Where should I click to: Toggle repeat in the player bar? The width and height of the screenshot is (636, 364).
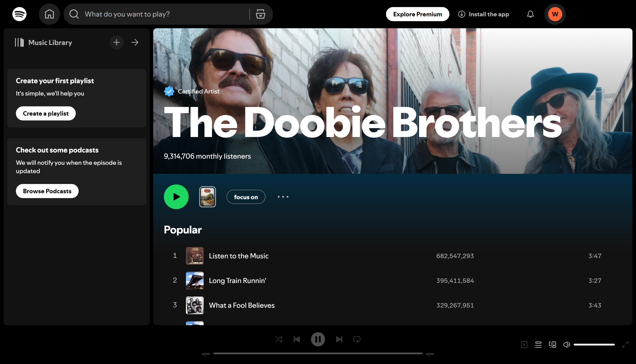tap(357, 339)
